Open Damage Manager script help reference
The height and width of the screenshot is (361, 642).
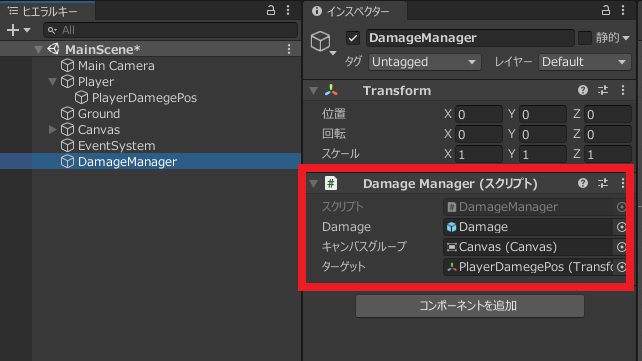point(583,183)
